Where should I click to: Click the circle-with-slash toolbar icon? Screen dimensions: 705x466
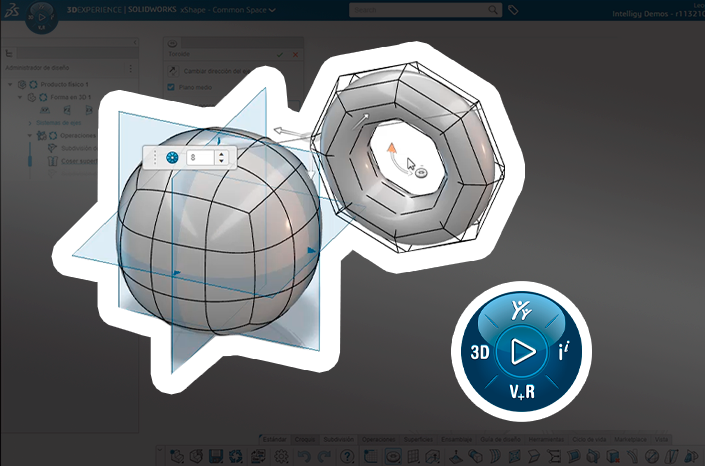point(651,456)
